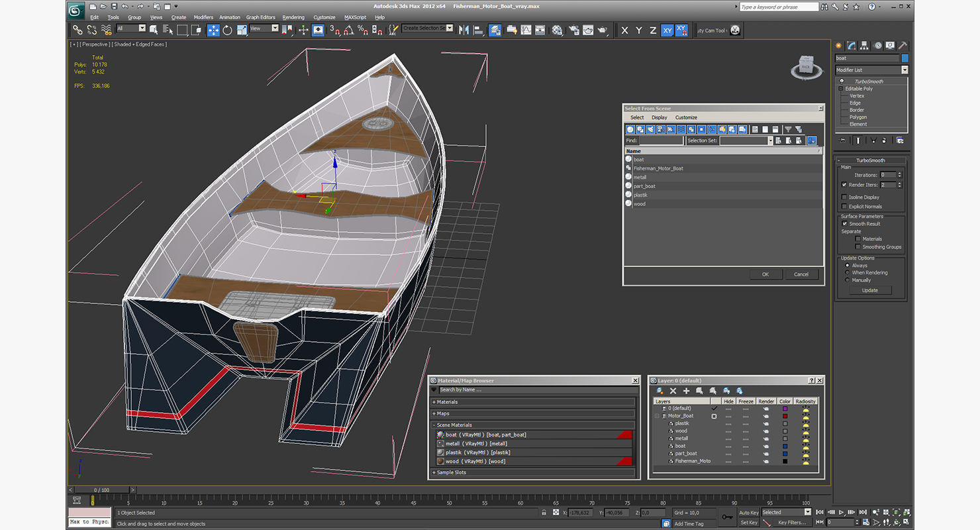Screen dimensions: 980x530
Task: Enable Separate by Materials checkbox
Action: pyautogui.click(x=857, y=238)
